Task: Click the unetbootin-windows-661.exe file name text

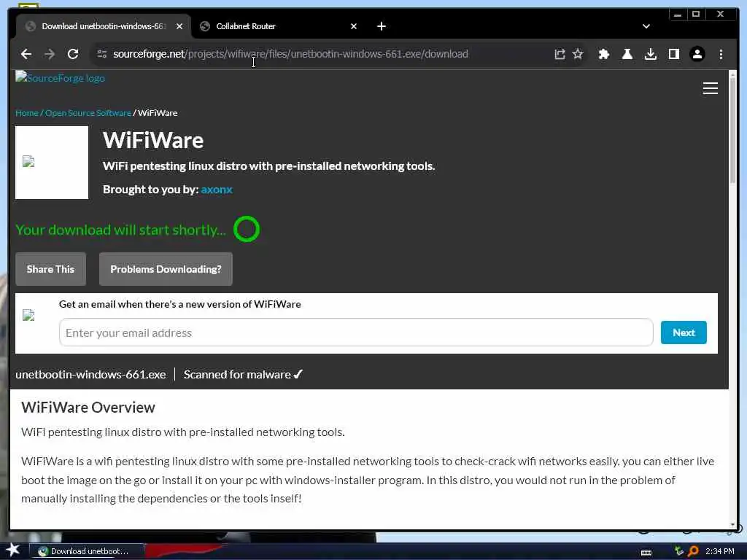Action: 90,375
